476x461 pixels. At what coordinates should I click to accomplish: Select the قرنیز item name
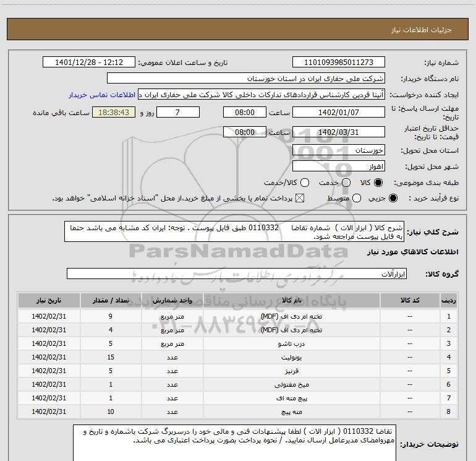[x=291, y=371]
